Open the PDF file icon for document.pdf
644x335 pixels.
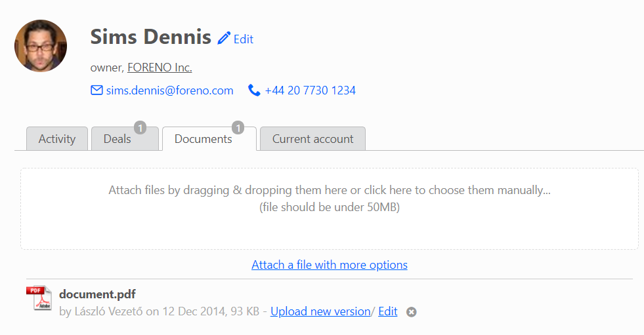(39, 298)
